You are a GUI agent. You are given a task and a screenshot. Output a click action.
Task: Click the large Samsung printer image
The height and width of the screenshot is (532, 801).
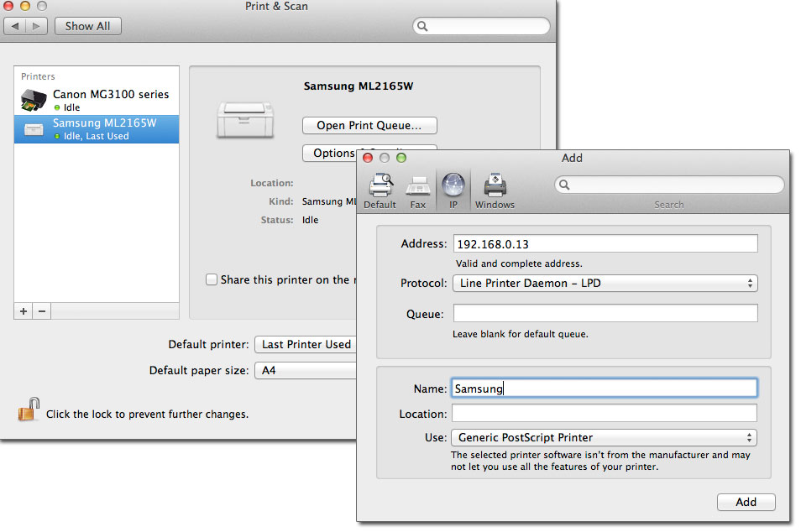pyautogui.click(x=245, y=119)
